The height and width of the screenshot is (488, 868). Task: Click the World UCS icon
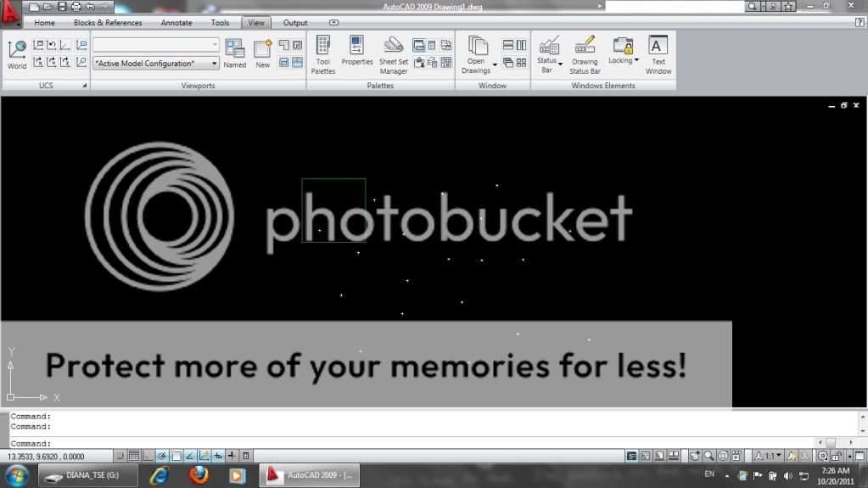[17, 54]
